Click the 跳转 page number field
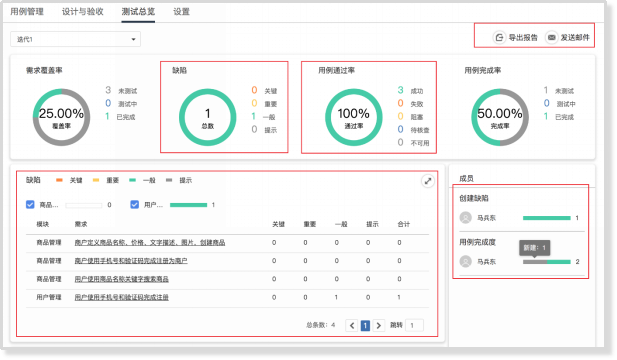Viewport: 617px width, 360px height. (414, 325)
